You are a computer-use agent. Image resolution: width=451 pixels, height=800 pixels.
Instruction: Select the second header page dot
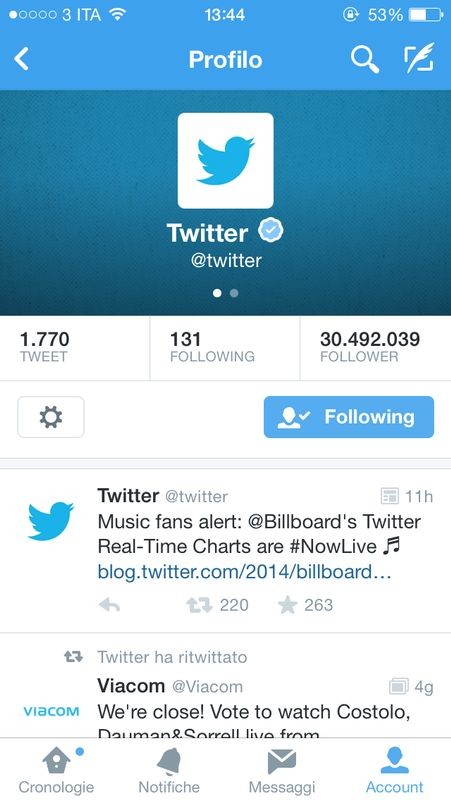[x=234, y=293]
